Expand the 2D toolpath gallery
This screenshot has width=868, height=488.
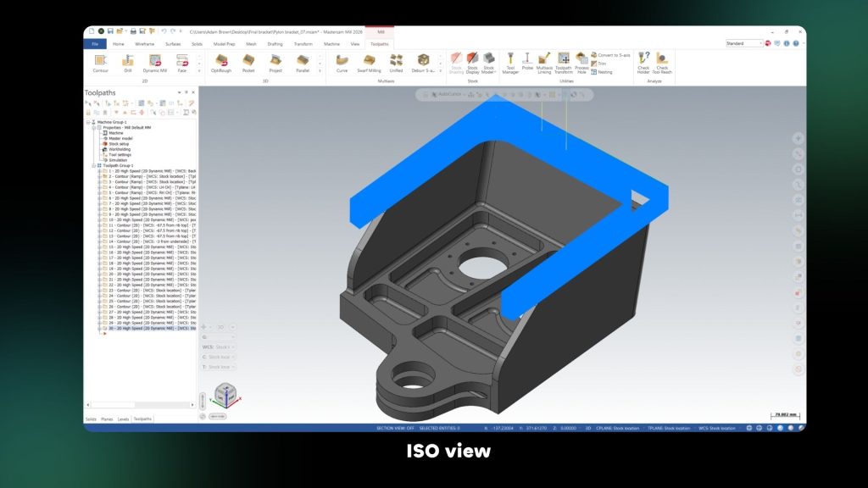pyautogui.click(x=199, y=71)
